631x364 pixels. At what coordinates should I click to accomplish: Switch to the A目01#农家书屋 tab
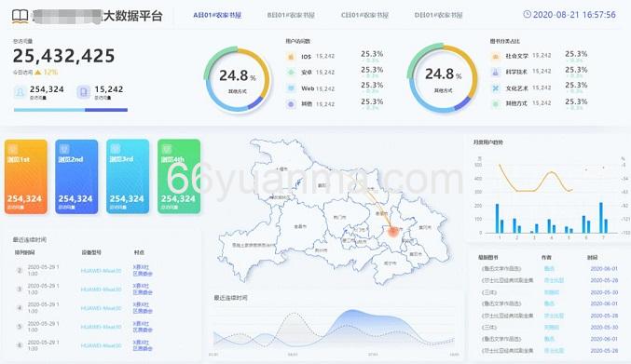click(217, 15)
